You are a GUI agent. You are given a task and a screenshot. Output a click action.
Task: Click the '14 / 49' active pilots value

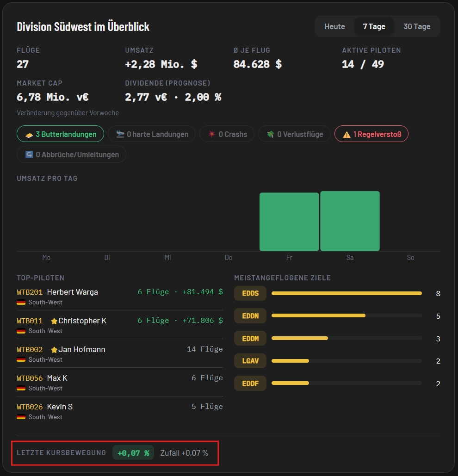coord(363,64)
